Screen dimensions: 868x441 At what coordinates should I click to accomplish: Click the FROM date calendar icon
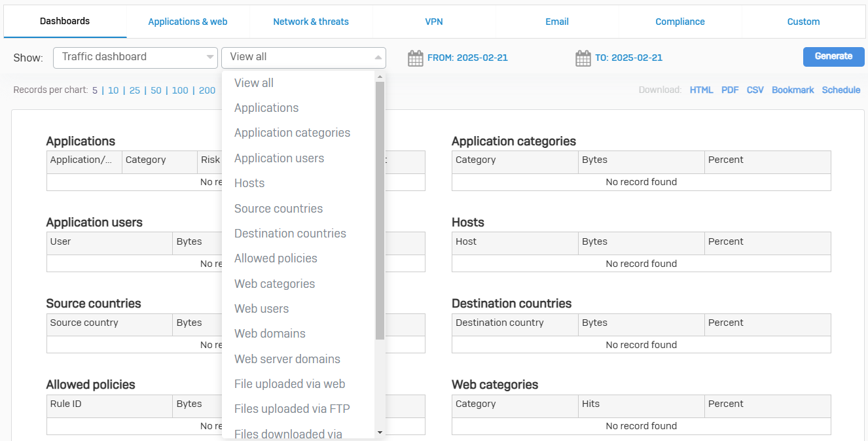click(x=416, y=58)
